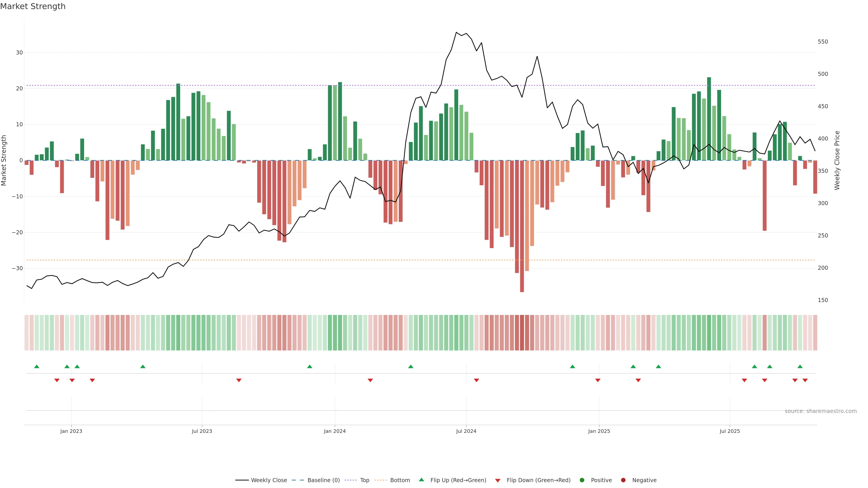Click the Flip Up green triangle legend icon
This screenshot has width=868, height=488.
(421, 480)
